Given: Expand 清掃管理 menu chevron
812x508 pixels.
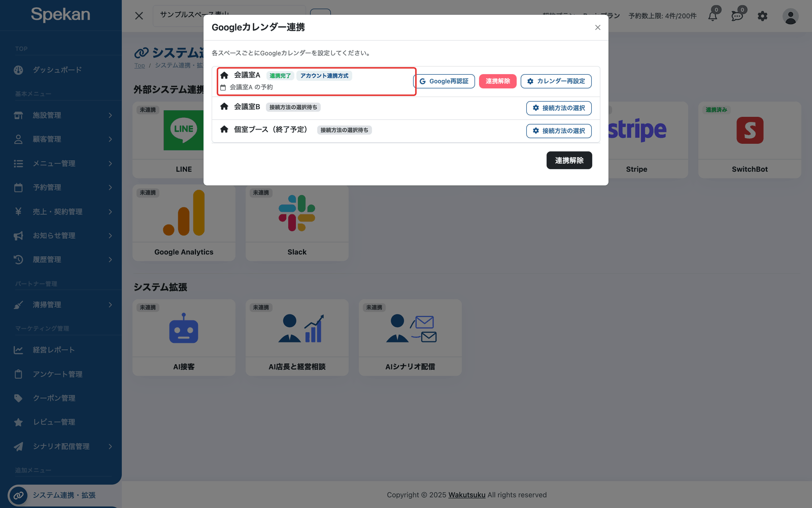Looking at the screenshot, I should tap(110, 305).
